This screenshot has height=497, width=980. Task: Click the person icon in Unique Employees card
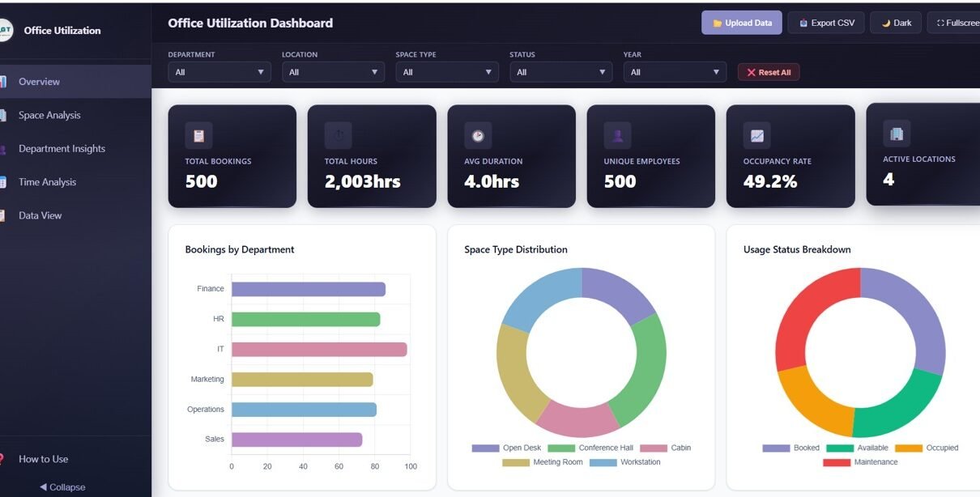pos(617,135)
